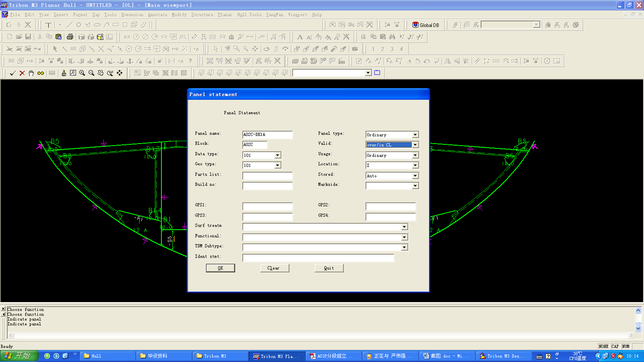This screenshot has height=362, width=644.
Task: Click the paste clipboard icon
Action: pyautogui.click(x=59, y=37)
